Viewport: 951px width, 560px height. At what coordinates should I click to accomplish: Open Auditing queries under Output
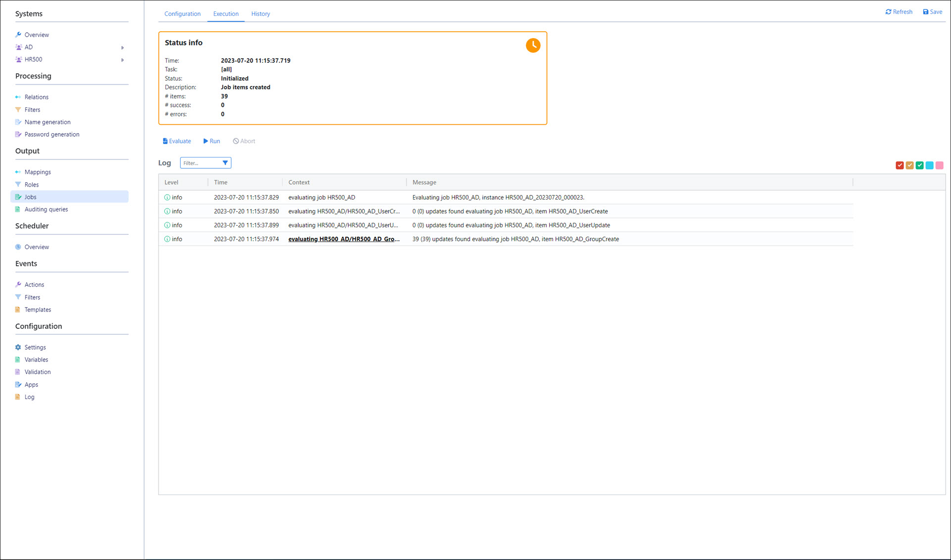coord(46,209)
